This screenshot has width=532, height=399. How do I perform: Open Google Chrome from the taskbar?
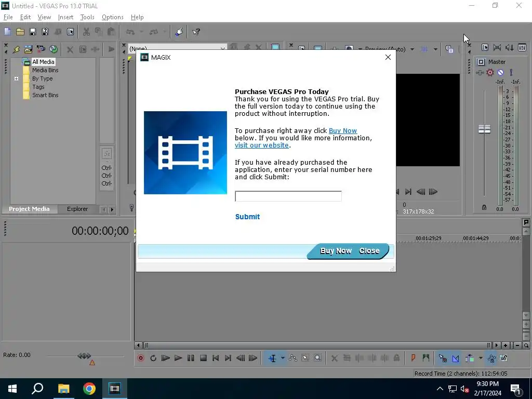click(x=89, y=389)
